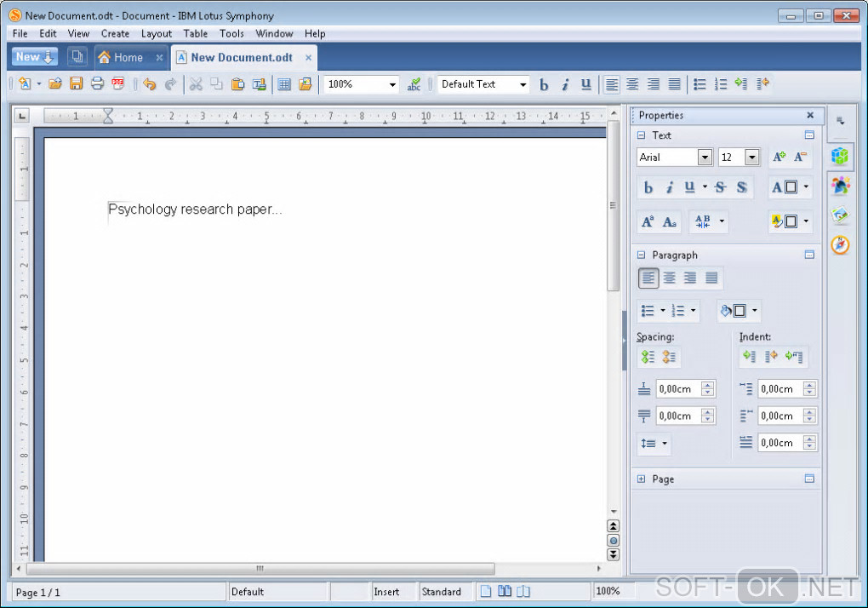Open the compass navigator sidebar icon
The width and height of the screenshot is (868, 608).
coord(840,244)
